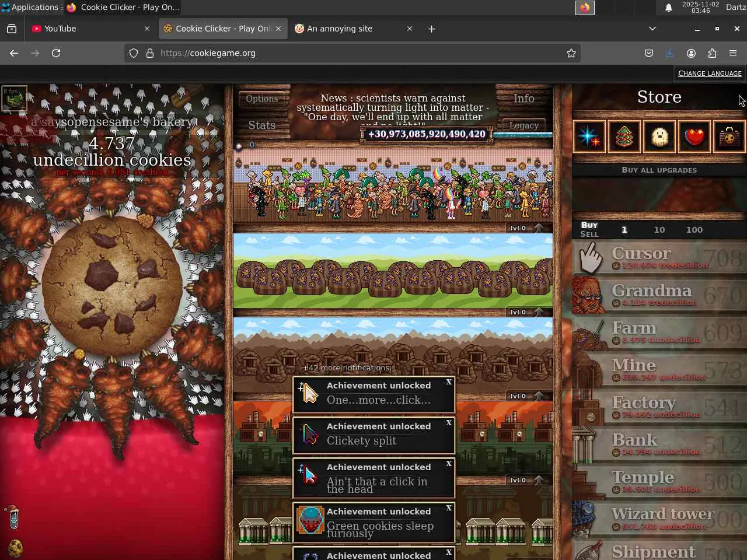The image size is (747, 560).
Task: Save page to Pocket
Action: pos(649,53)
